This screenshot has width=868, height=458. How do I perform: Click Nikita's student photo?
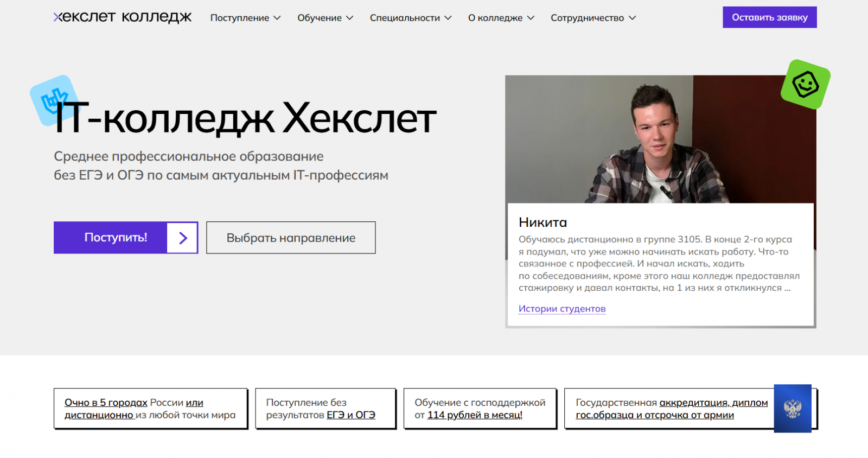click(x=661, y=139)
